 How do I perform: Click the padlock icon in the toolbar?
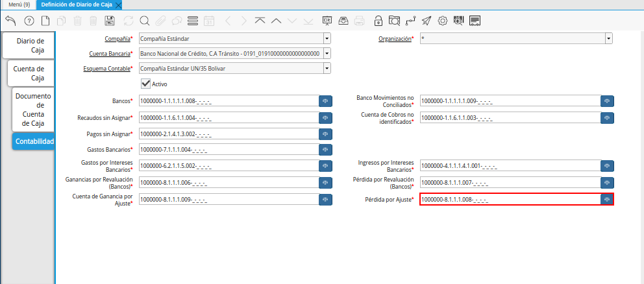[x=378, y=21]
